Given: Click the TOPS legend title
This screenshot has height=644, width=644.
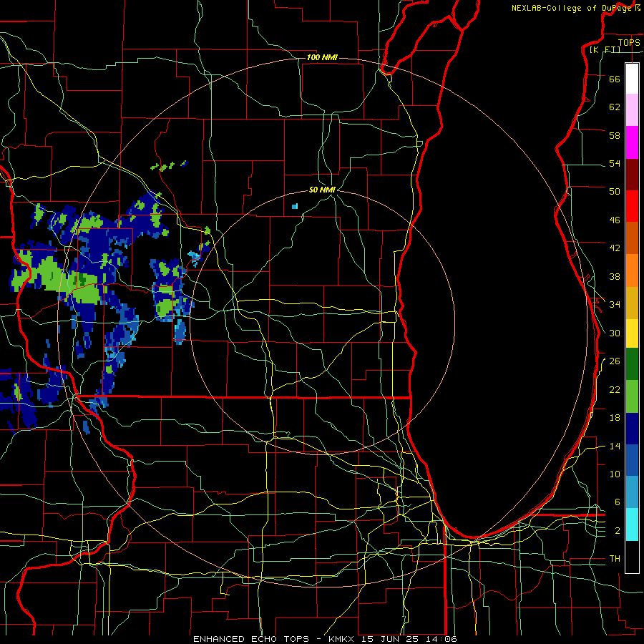Looking at the screenshot, I should (x=629, y=42).
